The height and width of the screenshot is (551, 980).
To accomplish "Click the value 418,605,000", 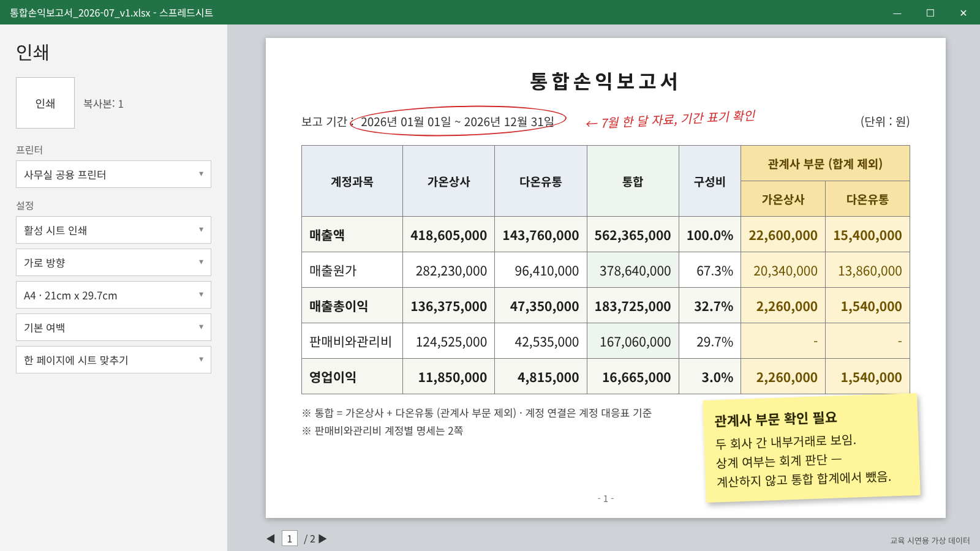I will tap(448, 235).
